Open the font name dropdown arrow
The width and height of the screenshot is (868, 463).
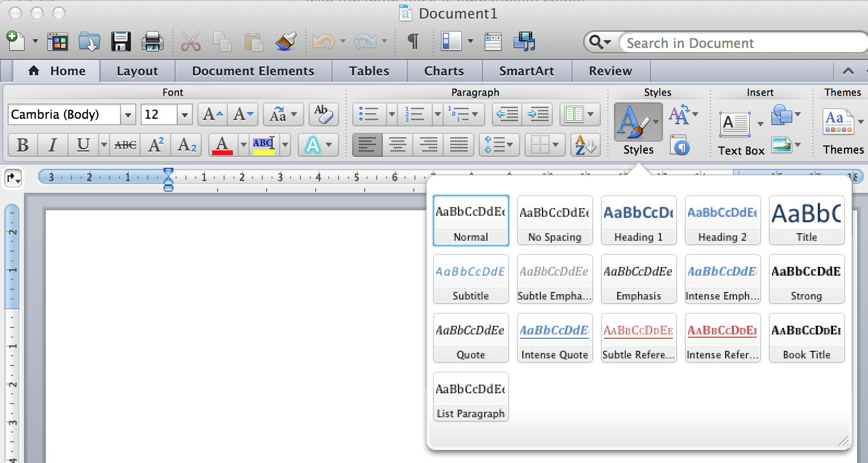point(128,115)
